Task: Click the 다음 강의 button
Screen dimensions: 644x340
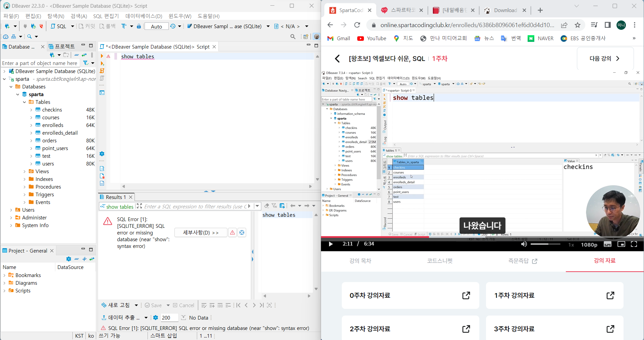Action: point(605,59)
